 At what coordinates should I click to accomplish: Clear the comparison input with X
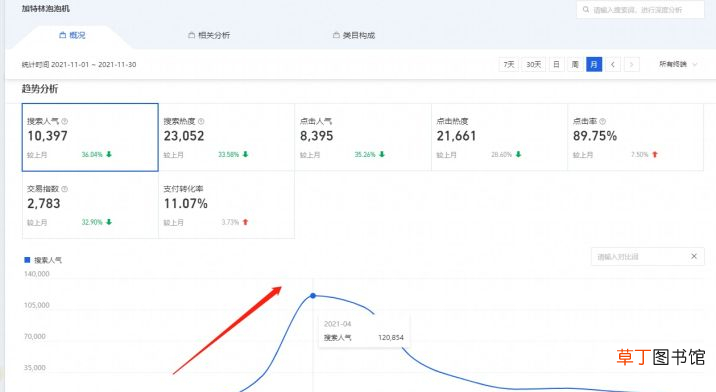coord(694,256)
